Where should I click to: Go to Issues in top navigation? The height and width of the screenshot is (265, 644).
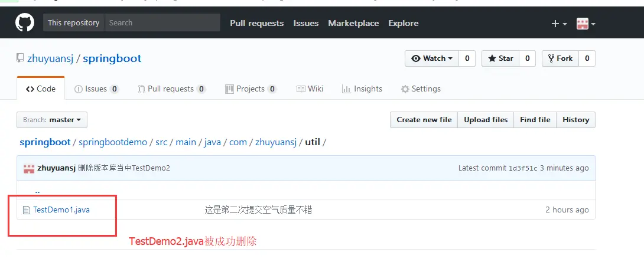pos(306,24)
